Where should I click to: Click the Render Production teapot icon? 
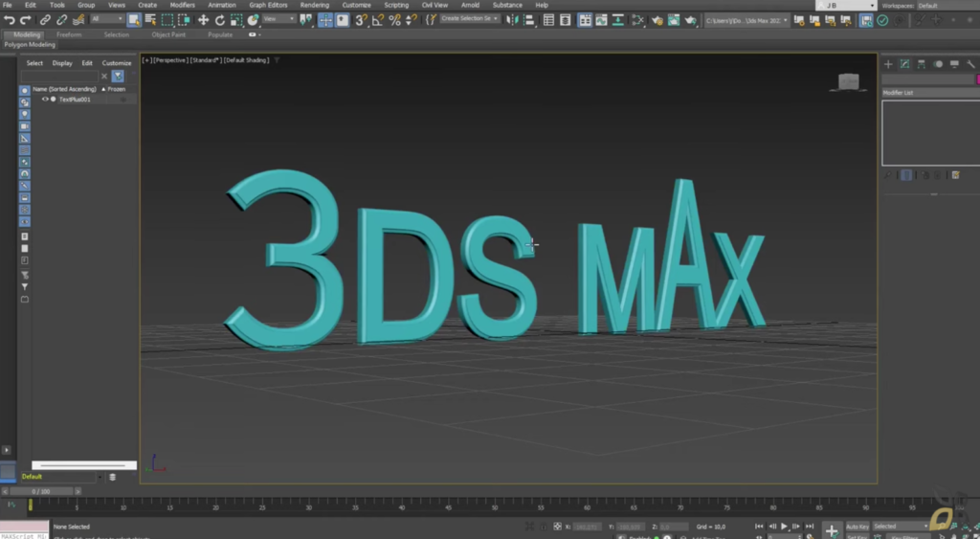point(690,20)
